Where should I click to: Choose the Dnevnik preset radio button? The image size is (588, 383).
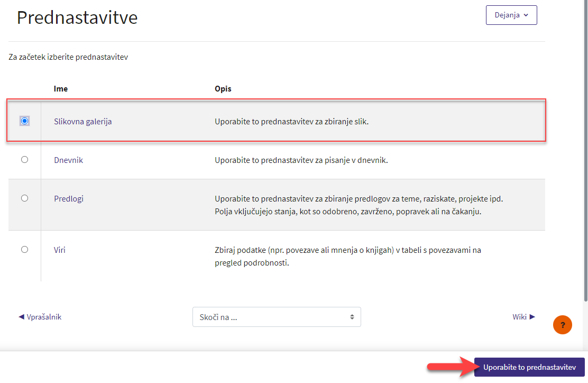pos(24,160)
